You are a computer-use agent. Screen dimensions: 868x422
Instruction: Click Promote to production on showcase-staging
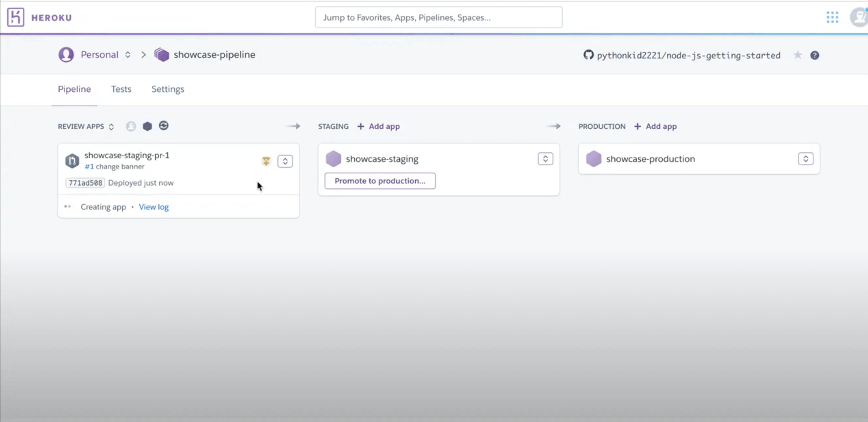click(379, 181)
